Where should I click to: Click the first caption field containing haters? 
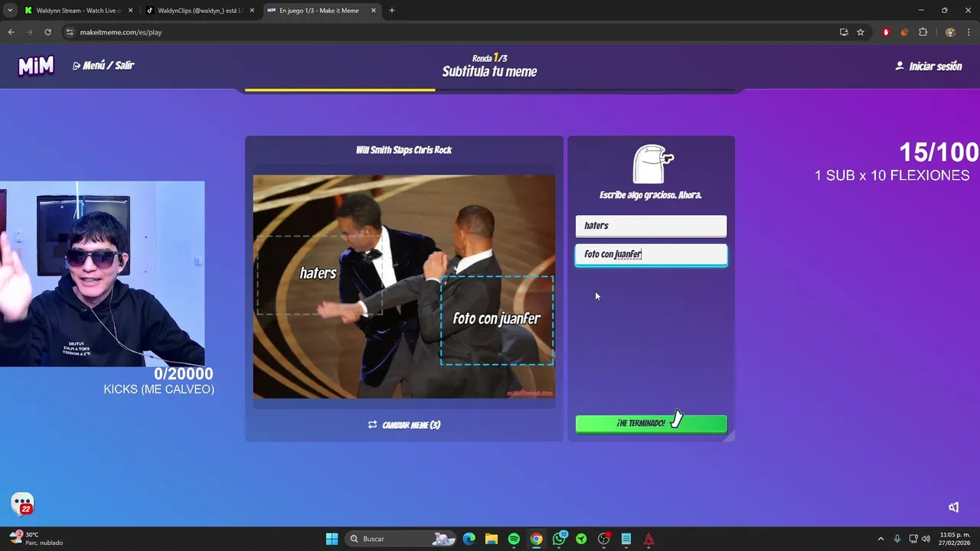pos(651,226)
